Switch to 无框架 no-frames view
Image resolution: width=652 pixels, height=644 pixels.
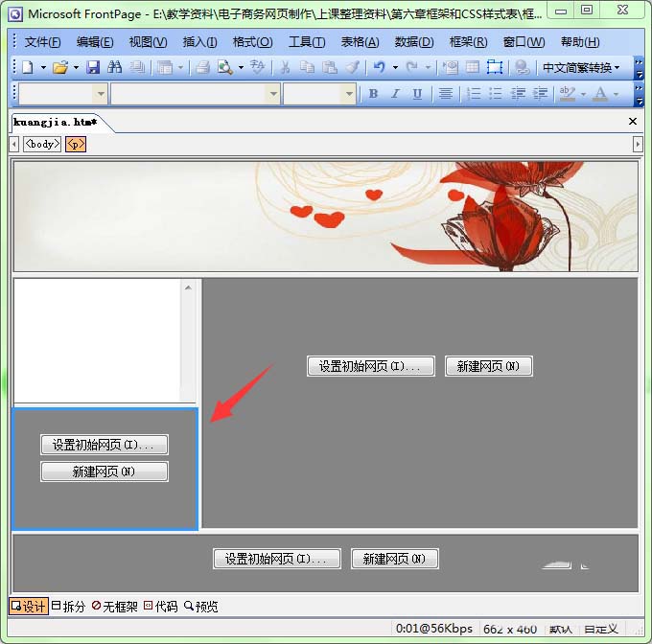[115, 607]
